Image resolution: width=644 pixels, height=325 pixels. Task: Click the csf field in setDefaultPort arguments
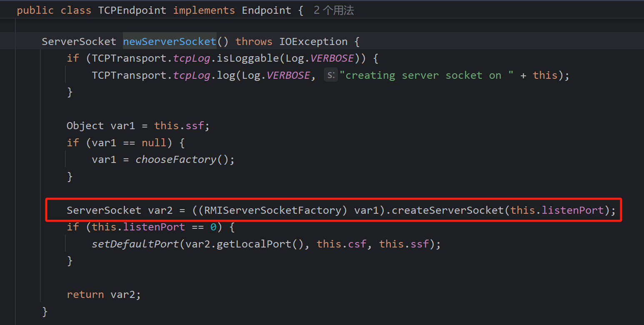click(x=357, y=244)
